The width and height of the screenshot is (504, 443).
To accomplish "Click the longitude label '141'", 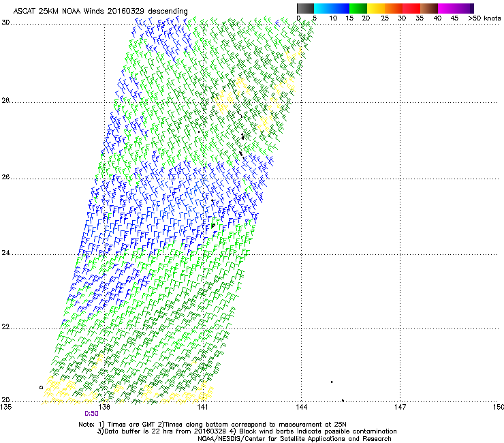I will pyautogui.click(x=202, y=407).
